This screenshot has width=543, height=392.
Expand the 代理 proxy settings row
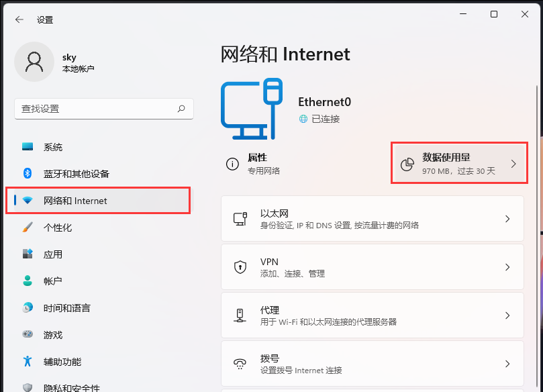[x=373, y=315]
